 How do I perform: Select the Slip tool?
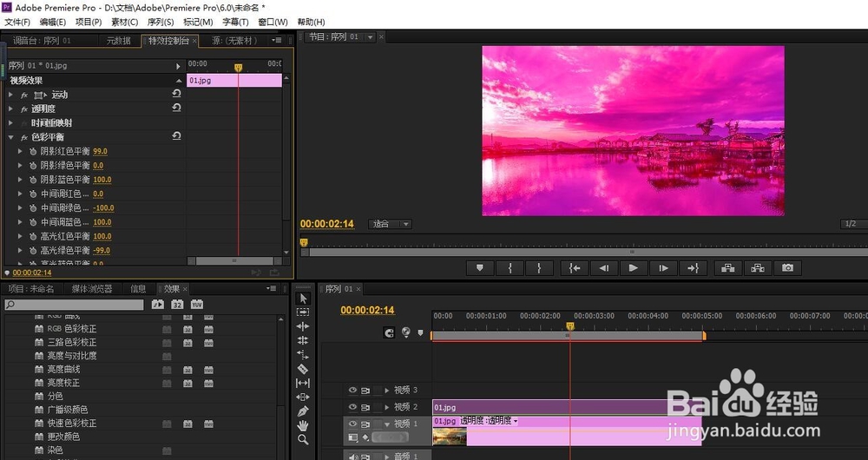(x=303, y=383)
